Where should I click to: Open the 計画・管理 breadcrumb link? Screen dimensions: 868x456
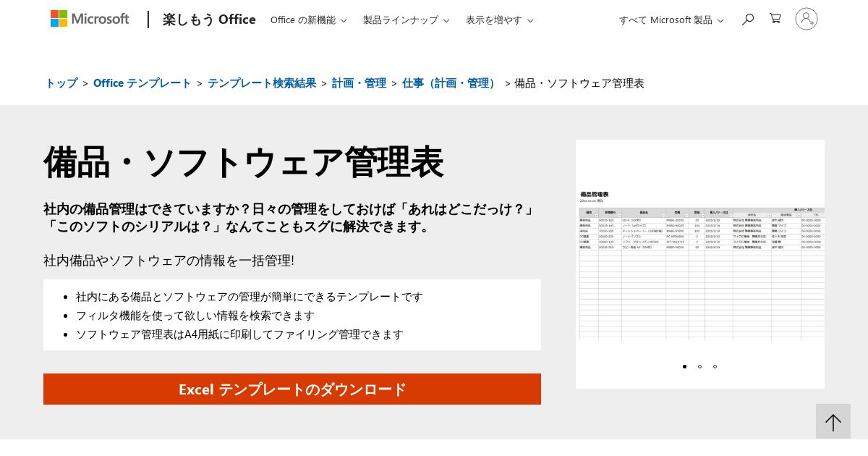[359, 83]
